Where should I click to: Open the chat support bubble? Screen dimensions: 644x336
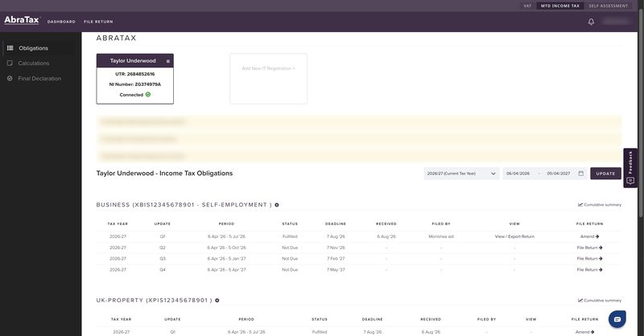[617, 319]
